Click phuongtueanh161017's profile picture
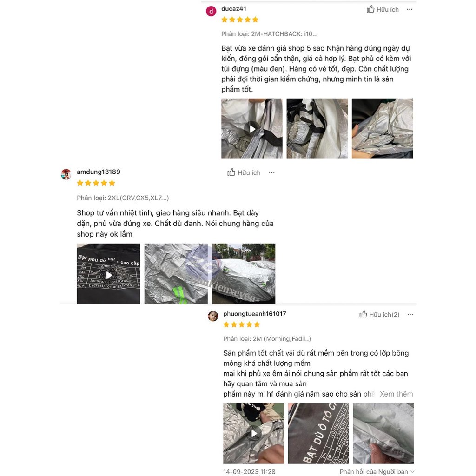 213,316
